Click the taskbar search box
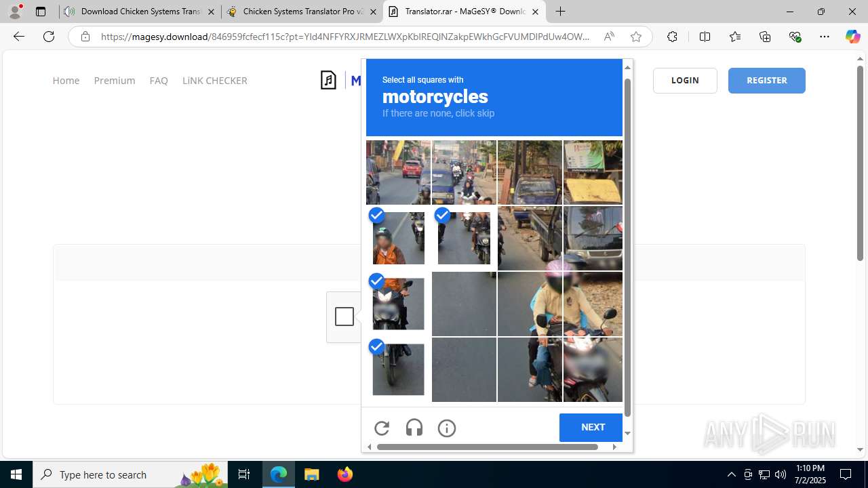The height and width of the screenshot is (488, 868). [130, 474]
